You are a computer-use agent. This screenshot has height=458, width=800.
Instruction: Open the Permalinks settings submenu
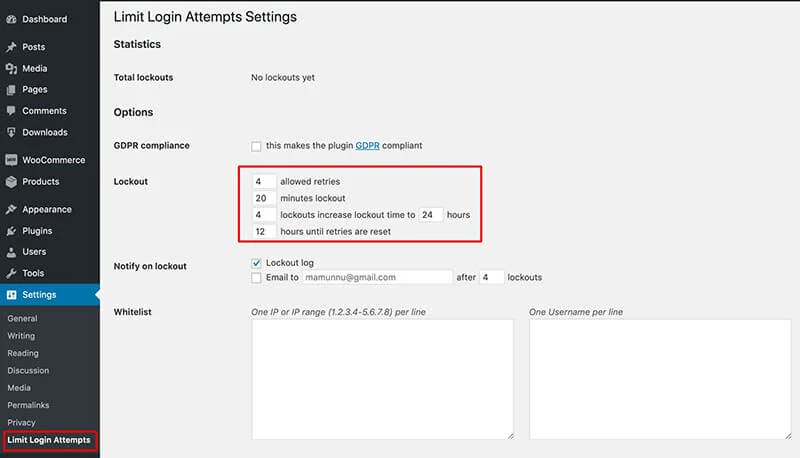(28, 405)
